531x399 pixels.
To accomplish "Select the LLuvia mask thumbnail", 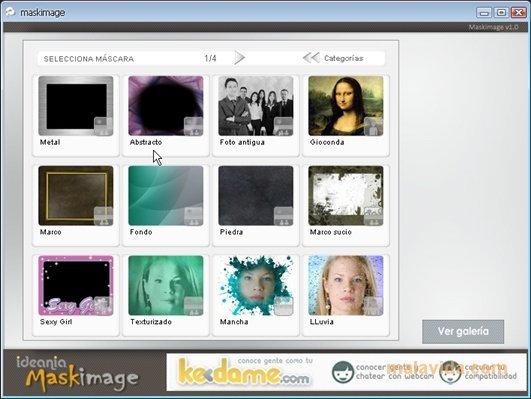I will pos(346,286).
